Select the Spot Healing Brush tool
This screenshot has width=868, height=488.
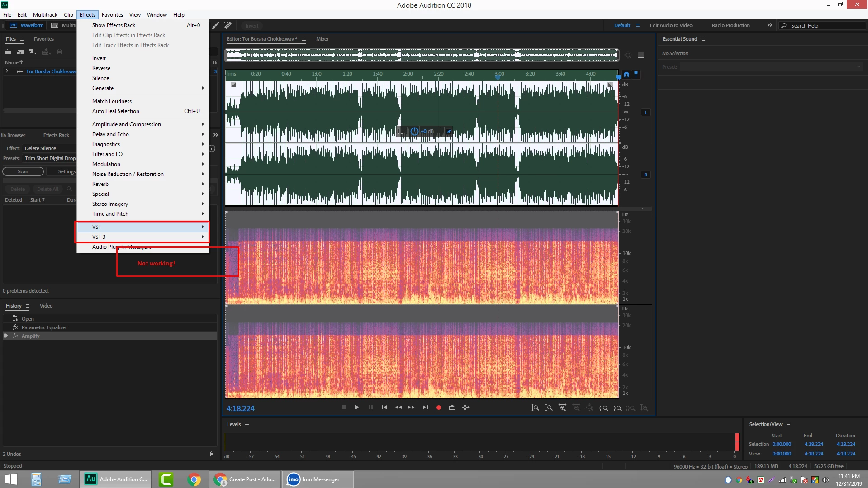(x=228, y=25)
